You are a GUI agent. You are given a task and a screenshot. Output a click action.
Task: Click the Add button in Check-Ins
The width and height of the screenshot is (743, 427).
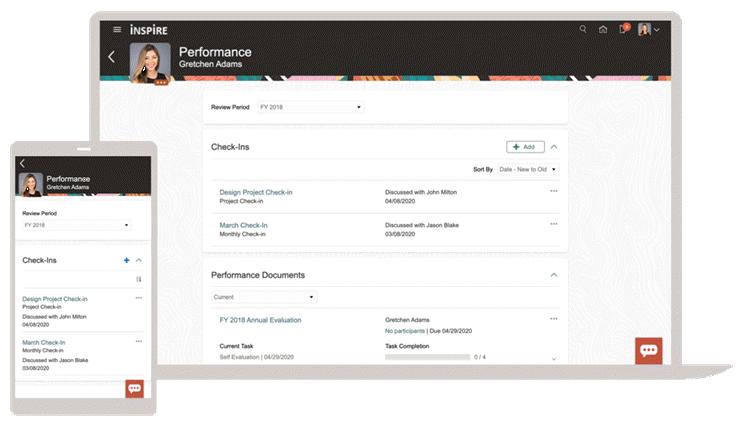pyautogui.click(x=525, y=147)
